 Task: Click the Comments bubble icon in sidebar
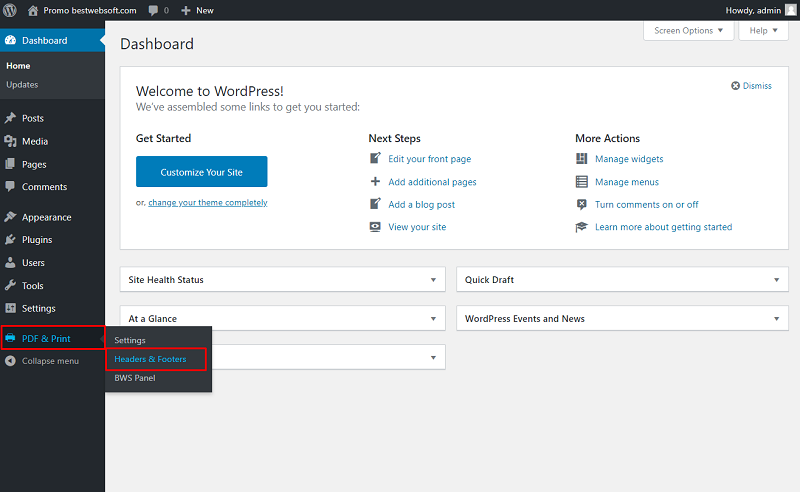[10, 187]
